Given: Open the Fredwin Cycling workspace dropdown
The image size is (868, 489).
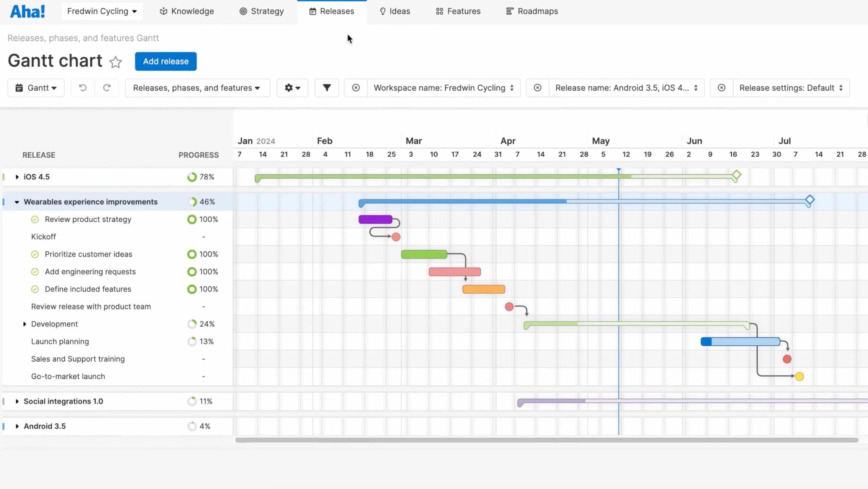Looking at the screenshot, I should (x=102, y=11).
